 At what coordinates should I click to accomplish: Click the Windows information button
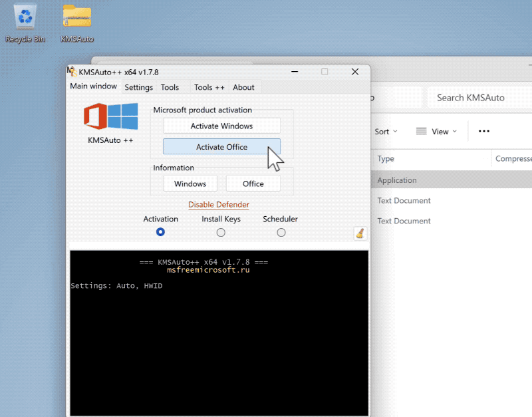[190, 184]
